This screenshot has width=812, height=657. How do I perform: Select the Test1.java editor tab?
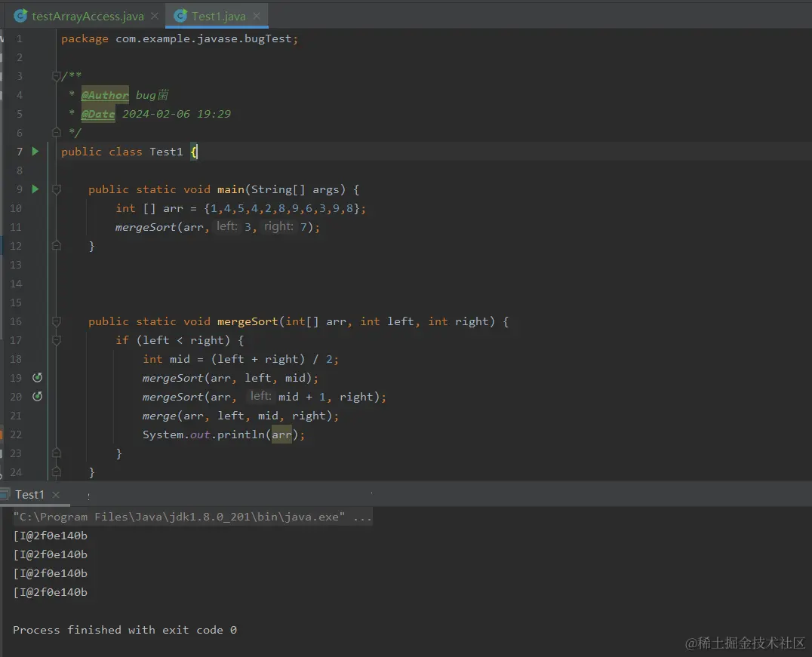click(x=218, y=16)
